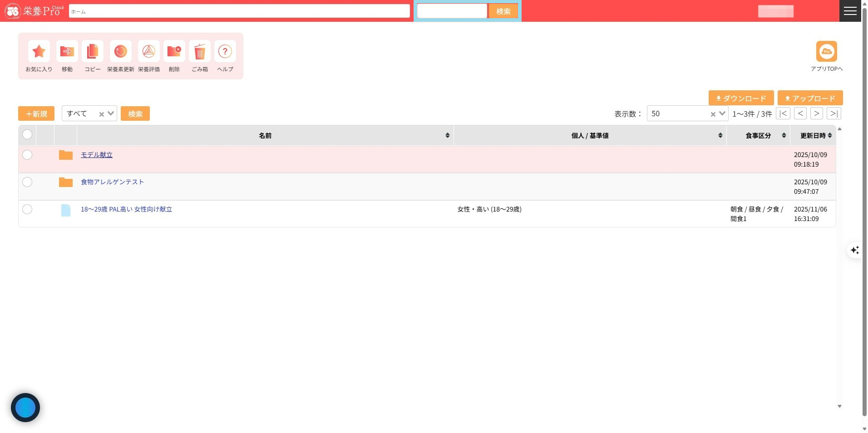This screenshot has width=868, height=433.
Task: Open the 表示数 50 dropdown
Action: coord(722,113)
